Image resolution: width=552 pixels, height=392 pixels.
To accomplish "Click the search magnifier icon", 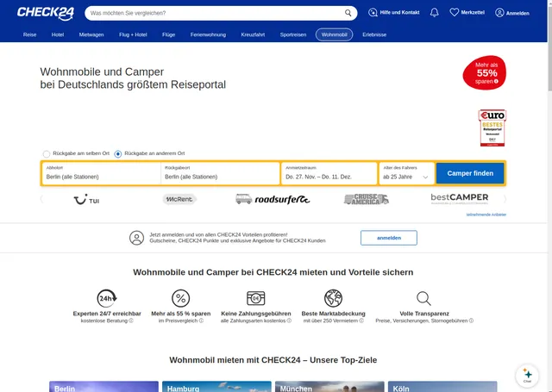I will click(348, 13).
